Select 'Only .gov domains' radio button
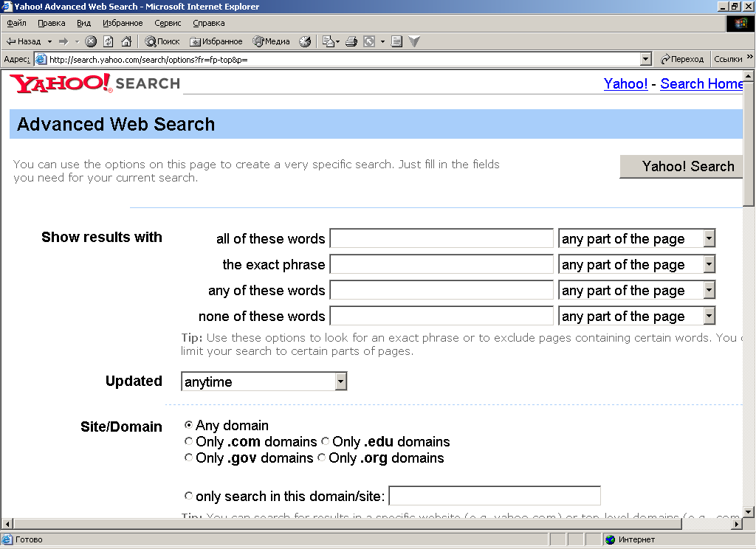This screenshot has width=756, height=549. tap(188, 457)
